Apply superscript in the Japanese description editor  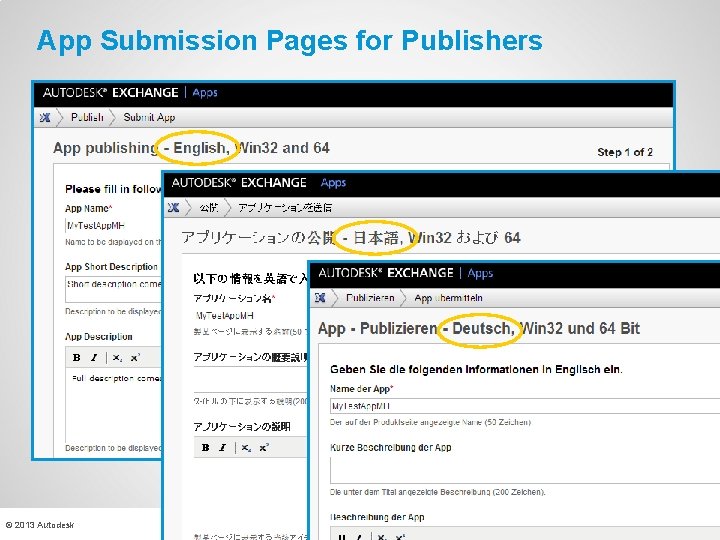[264, 447]
